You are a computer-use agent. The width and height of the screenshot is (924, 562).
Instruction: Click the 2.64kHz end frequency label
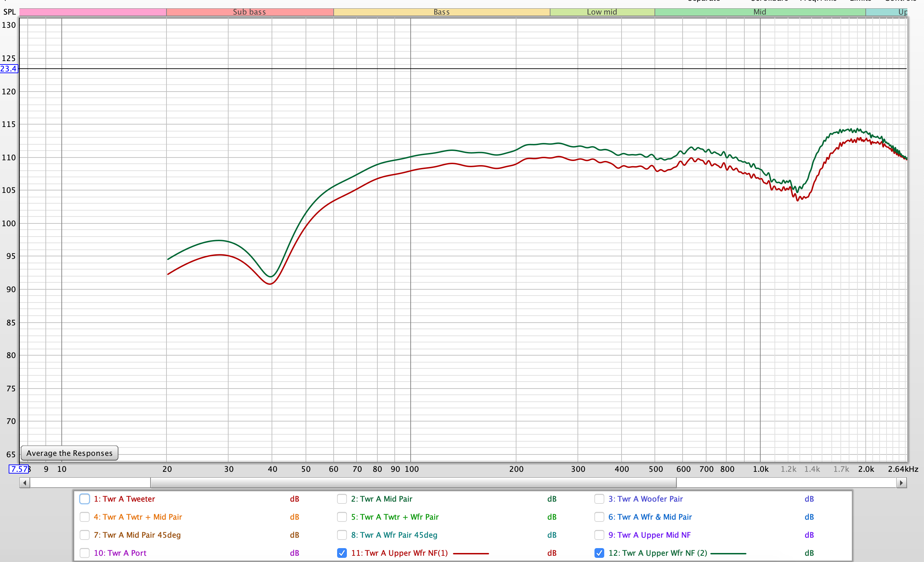(x=903, y=469)
